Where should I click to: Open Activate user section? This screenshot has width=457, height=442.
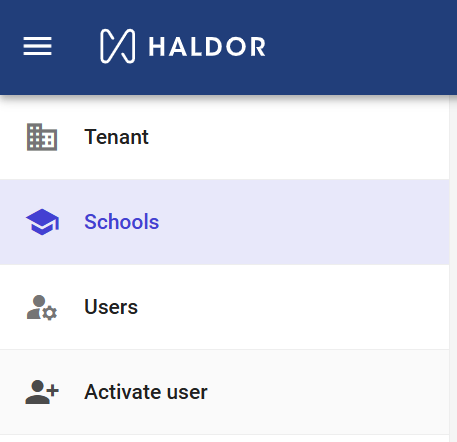224,392
